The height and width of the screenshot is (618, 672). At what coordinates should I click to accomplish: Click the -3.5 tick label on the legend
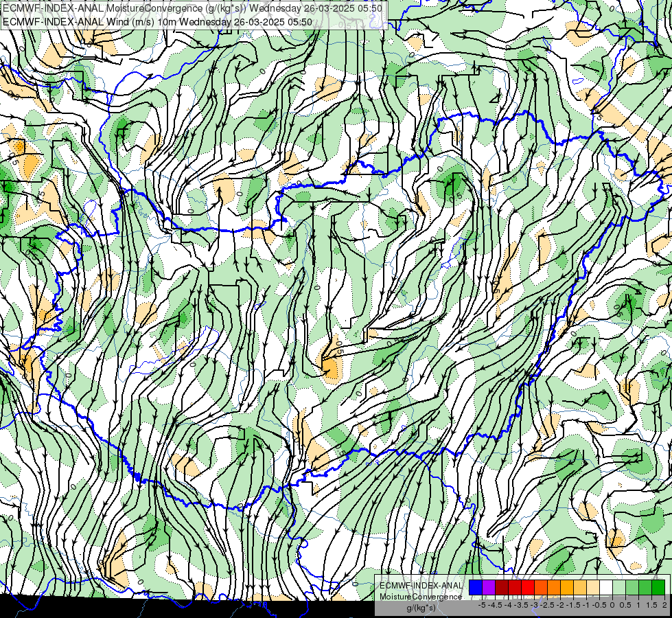pos(521,605)
